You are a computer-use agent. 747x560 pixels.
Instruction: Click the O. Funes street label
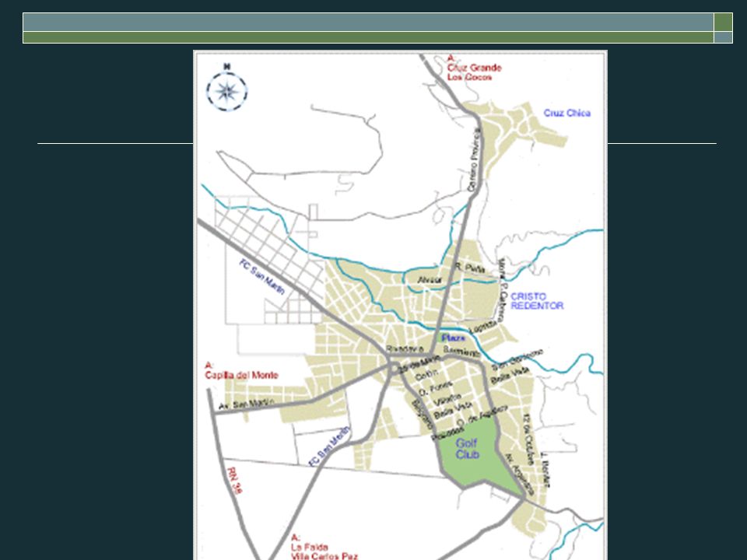click(x=435, y=387)
